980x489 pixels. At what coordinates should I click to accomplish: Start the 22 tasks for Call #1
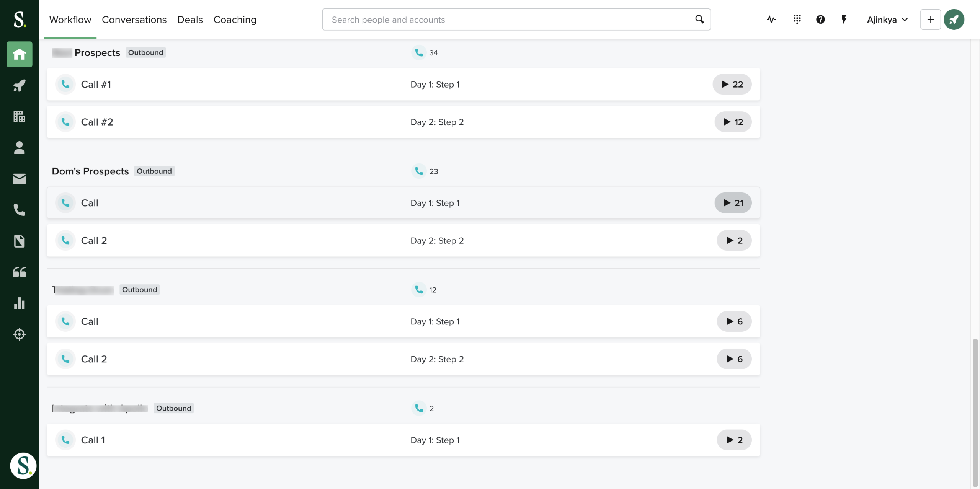(x=732, y=84)
